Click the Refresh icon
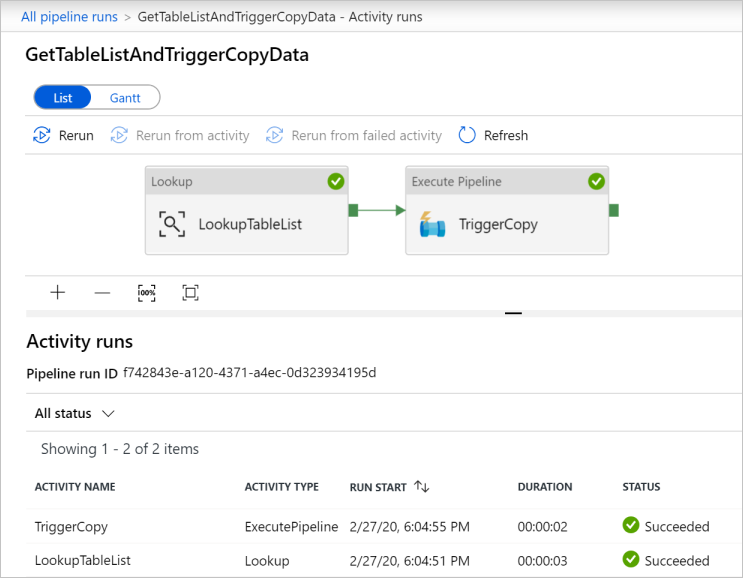Image resolution: width=743 pixels, height=578 pixels. click(x=467, y=135)
